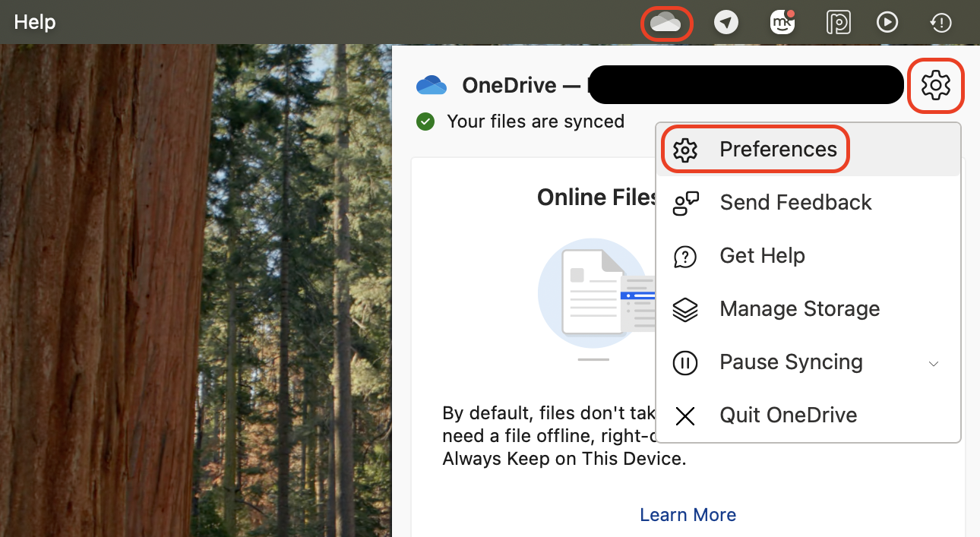Click the question bubble icon beside Get Help
This screenshot has height=537, width=980.
(685, 256)
